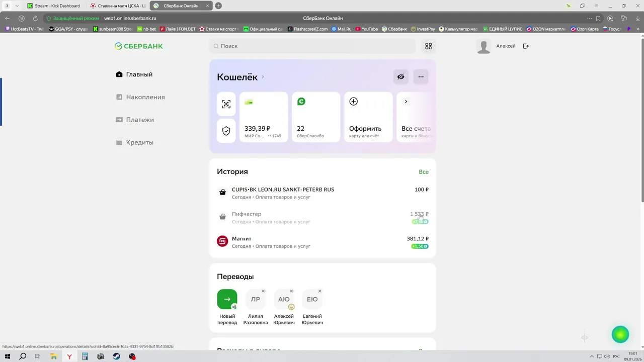Open File Explorer from taskbar

[54, 356]
